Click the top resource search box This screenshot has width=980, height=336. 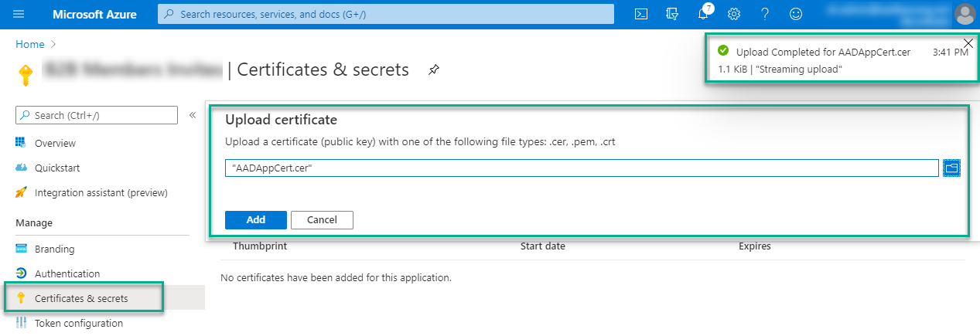[385, 14]
